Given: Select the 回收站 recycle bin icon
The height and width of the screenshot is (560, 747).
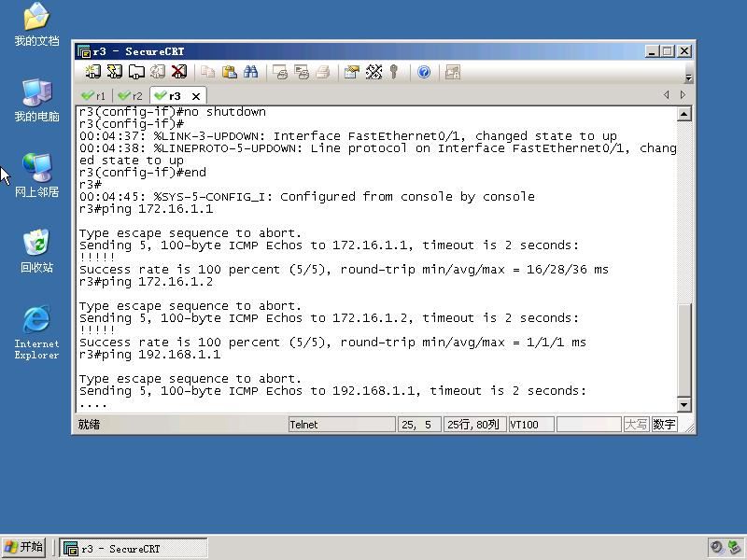Looking at the screenshot, I should [x=36, y=250].
